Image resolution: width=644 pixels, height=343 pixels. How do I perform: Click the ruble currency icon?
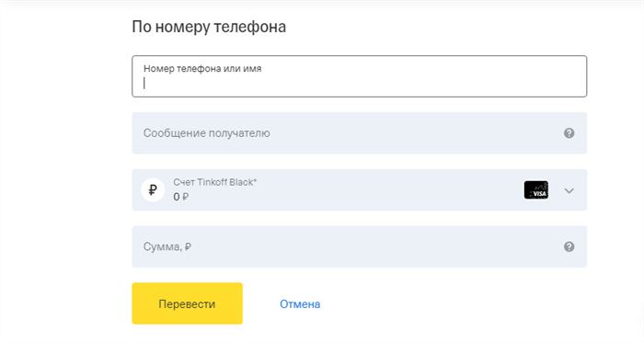(x=153, y=190)
